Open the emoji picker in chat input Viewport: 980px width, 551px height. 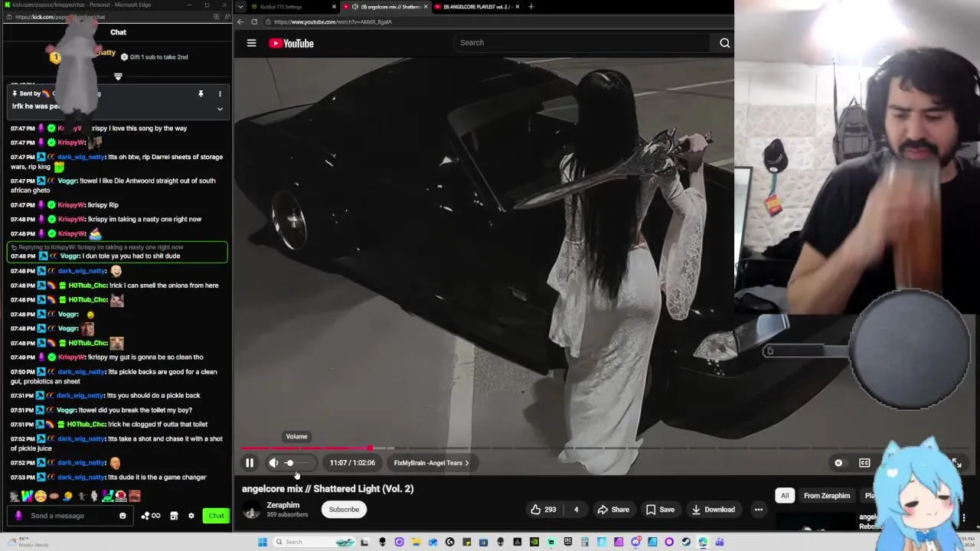[122, 516]
